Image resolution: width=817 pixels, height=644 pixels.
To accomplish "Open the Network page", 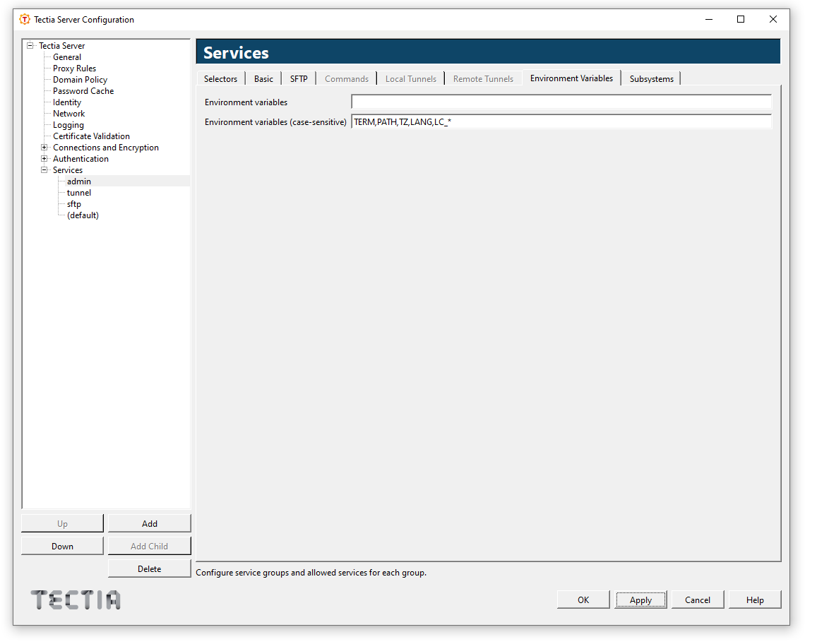I will (68, 114).
